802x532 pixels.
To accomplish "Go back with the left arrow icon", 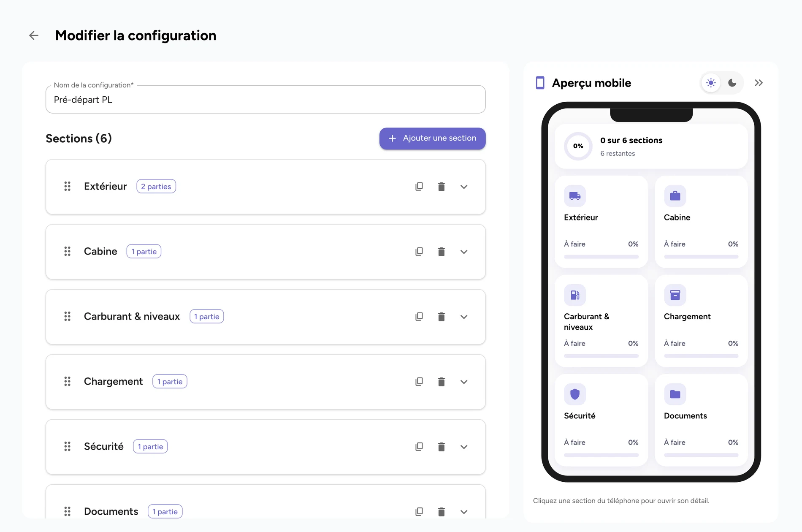I will 34,35.
